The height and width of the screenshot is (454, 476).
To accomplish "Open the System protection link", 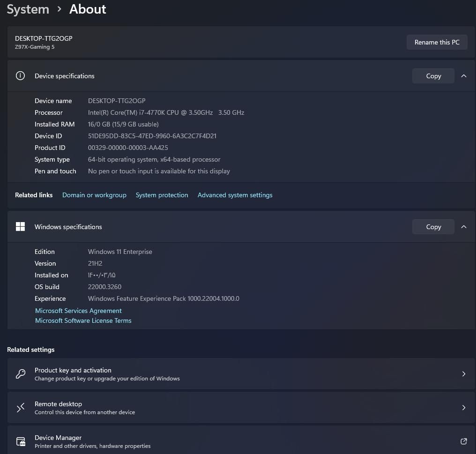I will [162, 195].
